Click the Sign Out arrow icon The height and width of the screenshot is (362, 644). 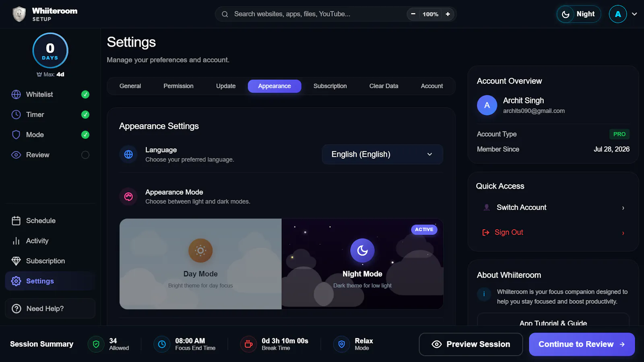pos(486,232)
